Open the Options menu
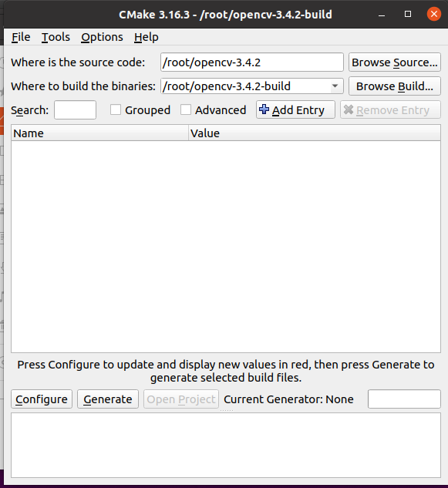This screenshot has height=488, width=448. pos(102,37)
